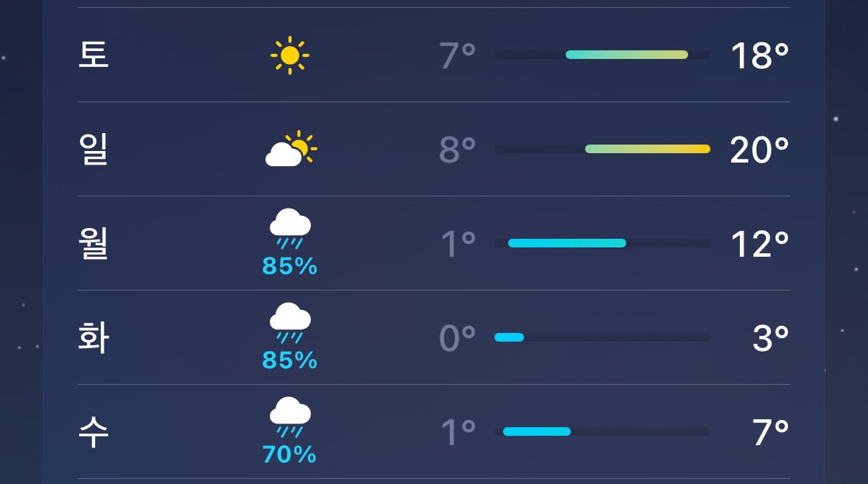Click the Saturday temperature range bar
The width and height of the screenshot is (868, 484).
click(627, 55)
